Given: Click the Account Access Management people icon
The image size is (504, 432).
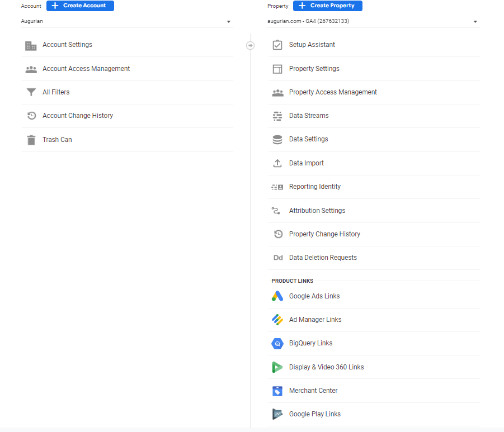Looking at the screenshot, I should tap(31, 69).
